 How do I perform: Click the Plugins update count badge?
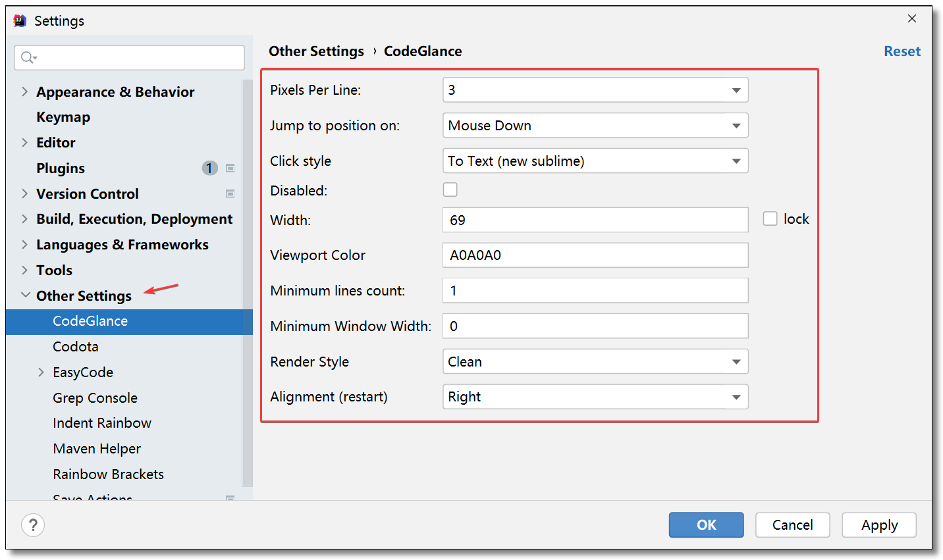(x=209, y=168)
